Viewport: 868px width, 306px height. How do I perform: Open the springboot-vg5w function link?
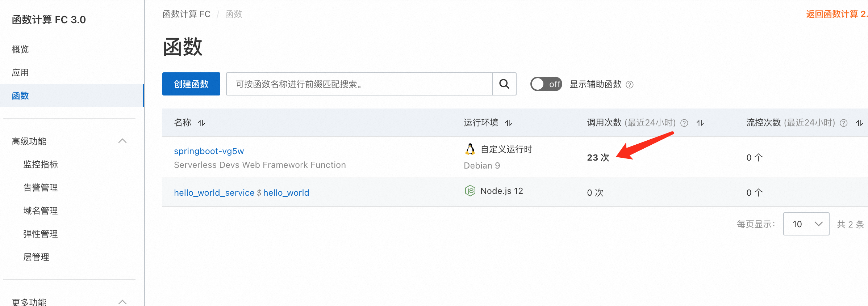tap(209, 151)
